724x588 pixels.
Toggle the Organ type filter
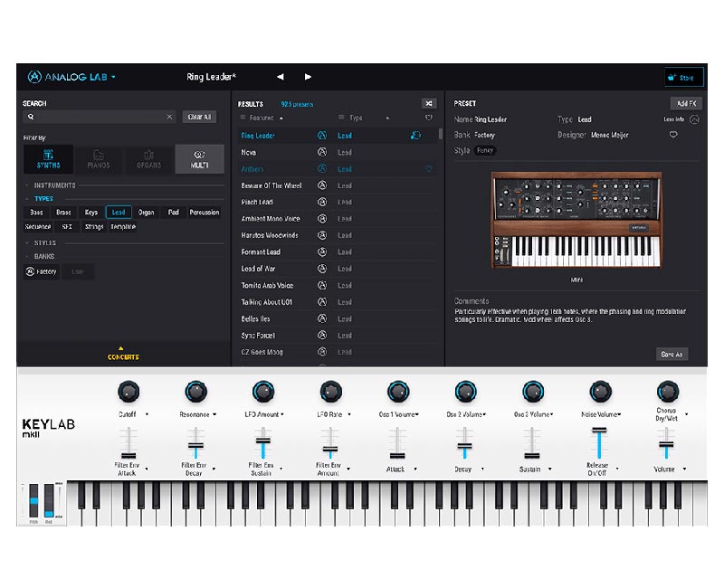[146, 213]
